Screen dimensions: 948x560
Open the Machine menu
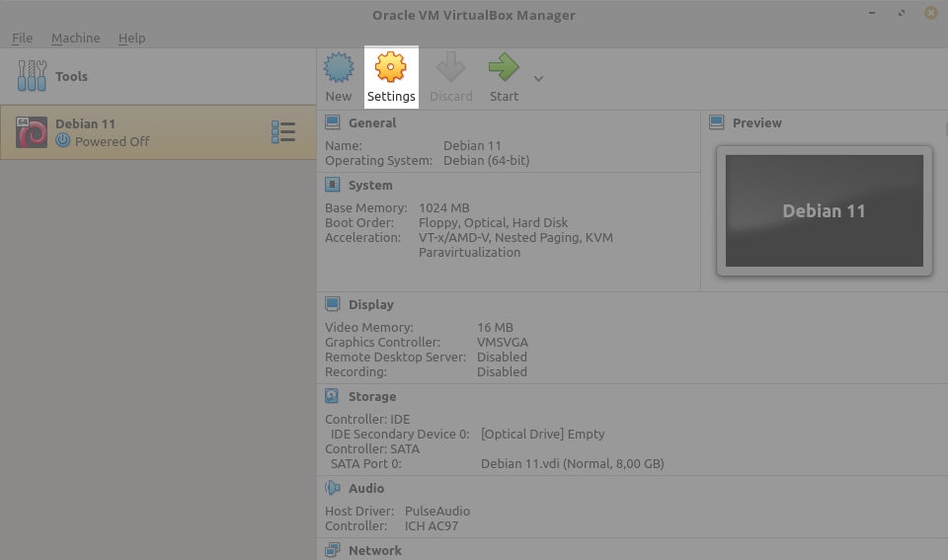pos(76,38)
